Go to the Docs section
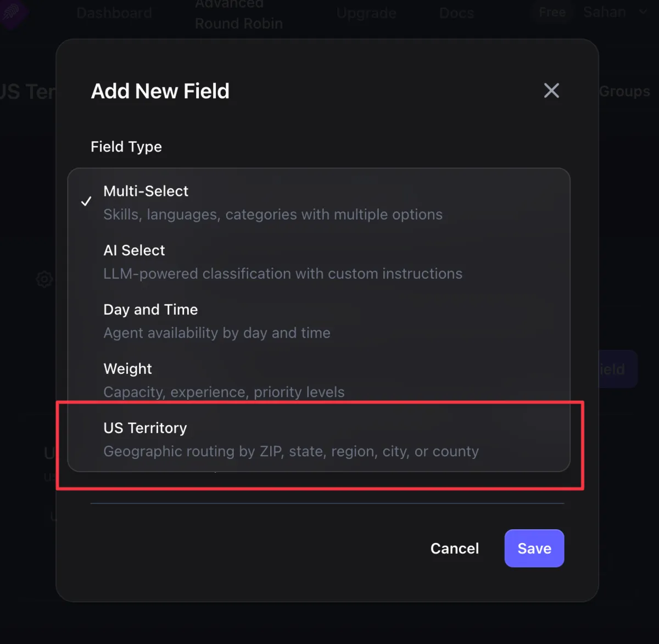This screenshot has width=659, height=644. click(456, 12)
